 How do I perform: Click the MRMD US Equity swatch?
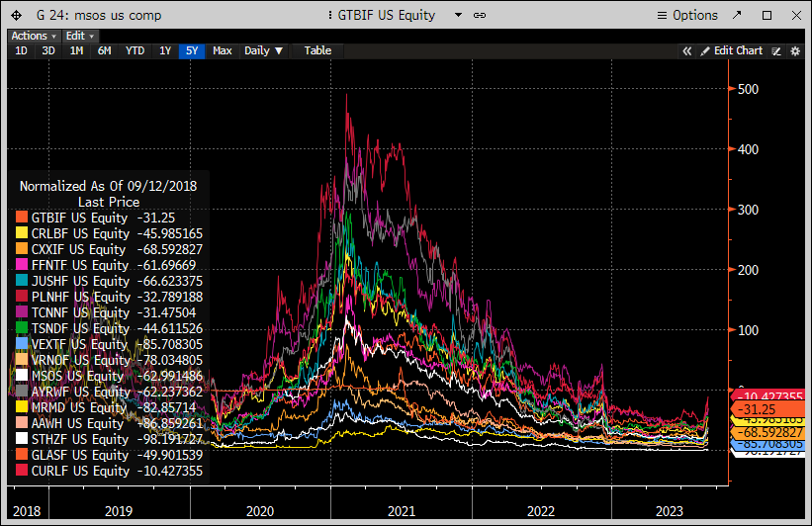tap(21, 406)
